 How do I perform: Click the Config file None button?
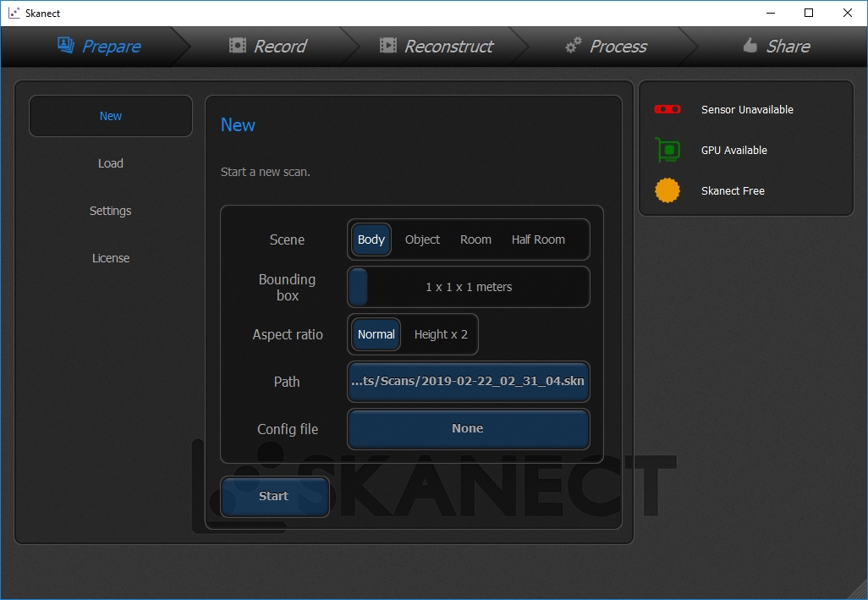pyautogui.click(x=469, y=429)
